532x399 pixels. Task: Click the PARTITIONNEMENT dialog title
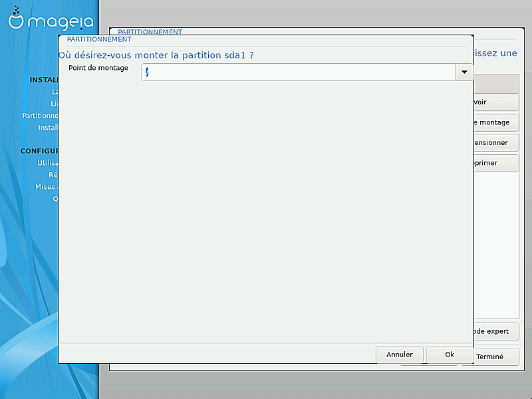point(99,39)
